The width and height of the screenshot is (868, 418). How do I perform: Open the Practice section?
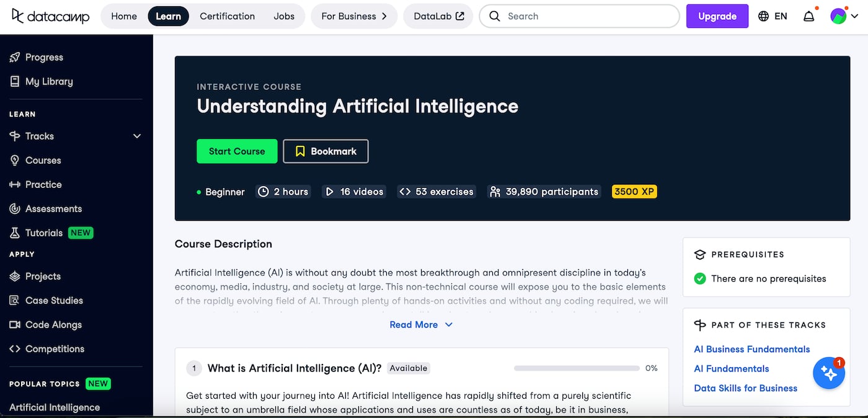click(x=42, y=184)
